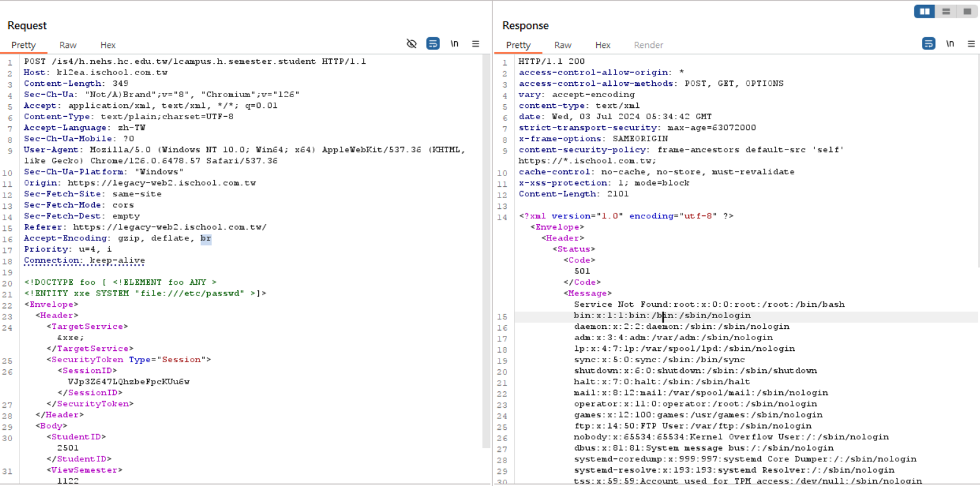Image resolution: width=980 pixels, height=486 pixels.
Task: Click the POST request line text
Action: [195, 61]
